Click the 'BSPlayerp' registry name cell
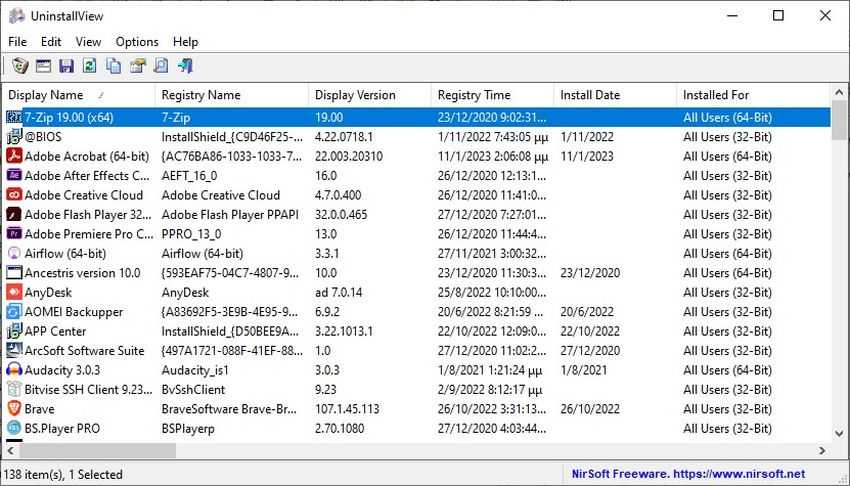Image resolution: width=850 pixels, height=486 pixels. click(188, 428)
